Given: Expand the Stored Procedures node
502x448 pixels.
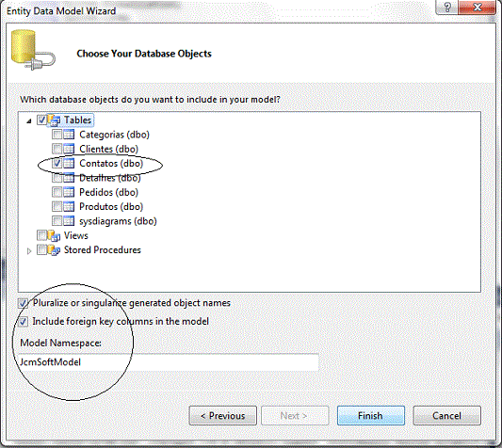Looking at the screenshot, I should click(x=29, y=251).
